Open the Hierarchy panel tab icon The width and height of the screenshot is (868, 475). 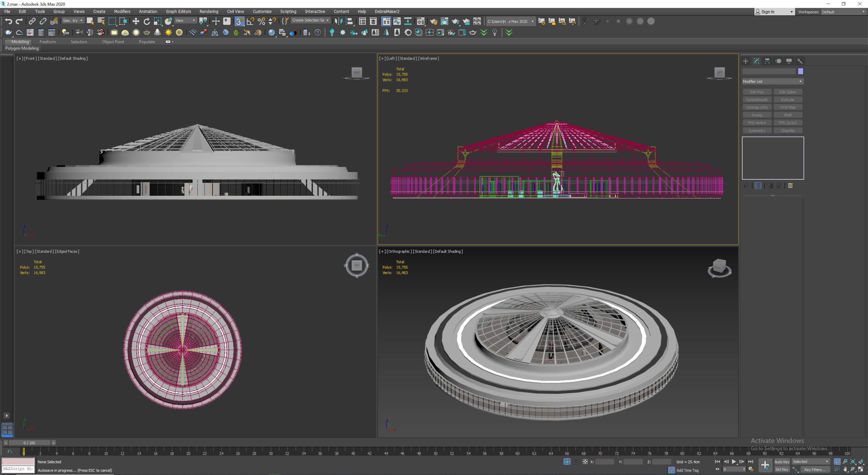(x=767, y=61)
